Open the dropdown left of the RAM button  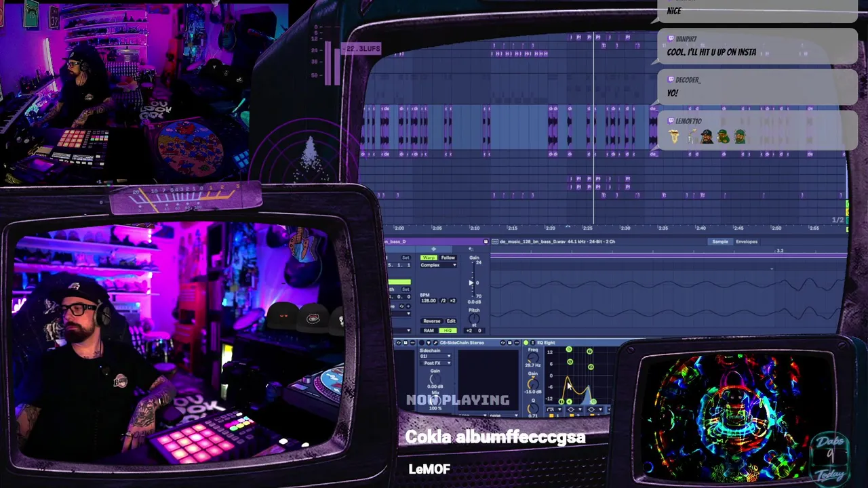coord(400,331)
